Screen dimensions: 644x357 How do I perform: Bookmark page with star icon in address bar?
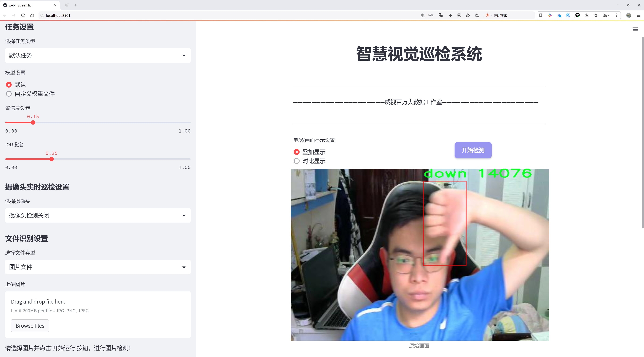(477, 15)
